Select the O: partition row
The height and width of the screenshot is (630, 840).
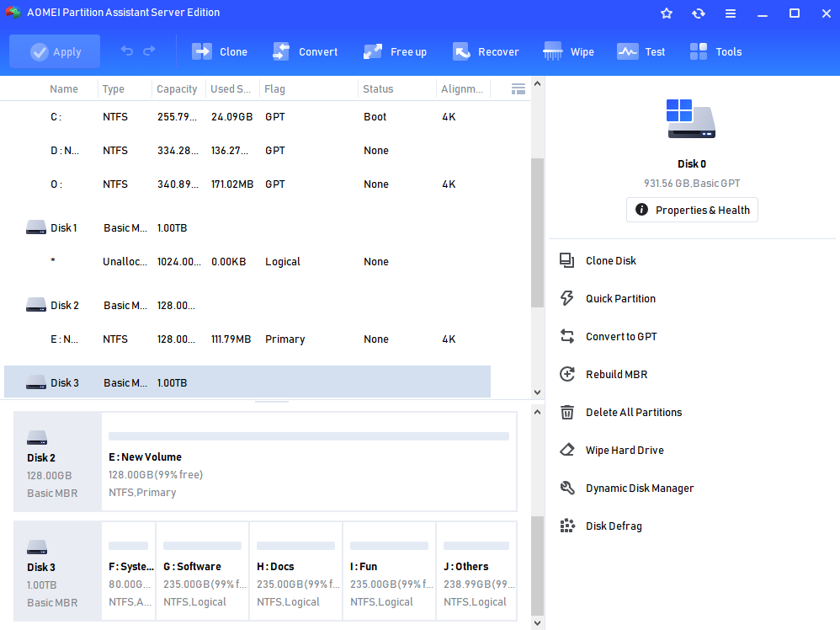tap(247, 184)
